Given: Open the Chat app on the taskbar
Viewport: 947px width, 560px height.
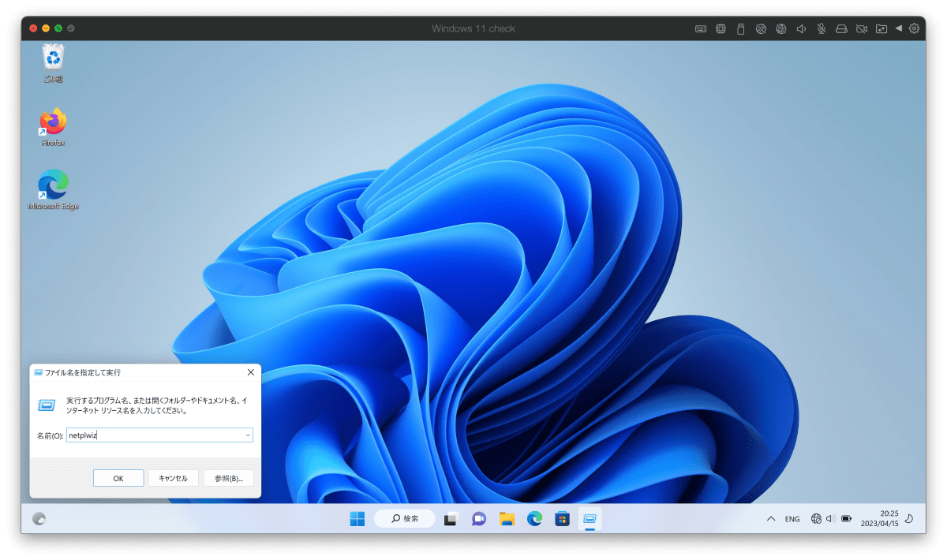Looking at the screenshot, I should [x=478, y=518].
